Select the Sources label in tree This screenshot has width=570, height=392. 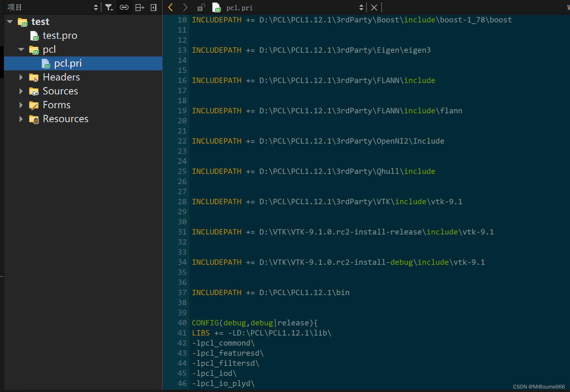pyautogui.click(x=60, y=91)
